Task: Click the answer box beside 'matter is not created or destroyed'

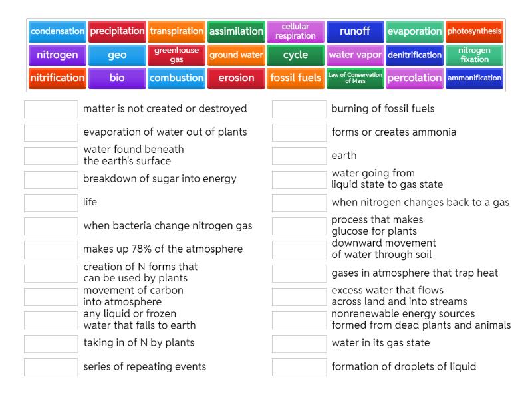Action: (49, 109)
